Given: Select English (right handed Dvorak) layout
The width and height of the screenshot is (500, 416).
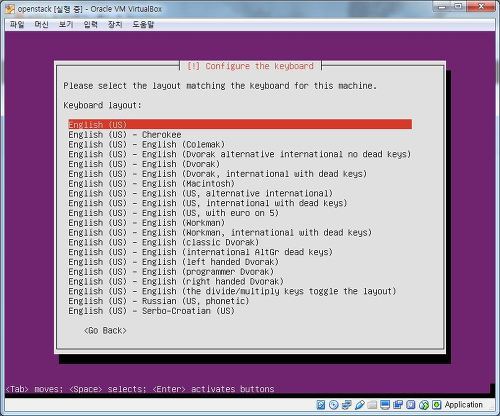Looking at the screenshot, I should point(176,281).
